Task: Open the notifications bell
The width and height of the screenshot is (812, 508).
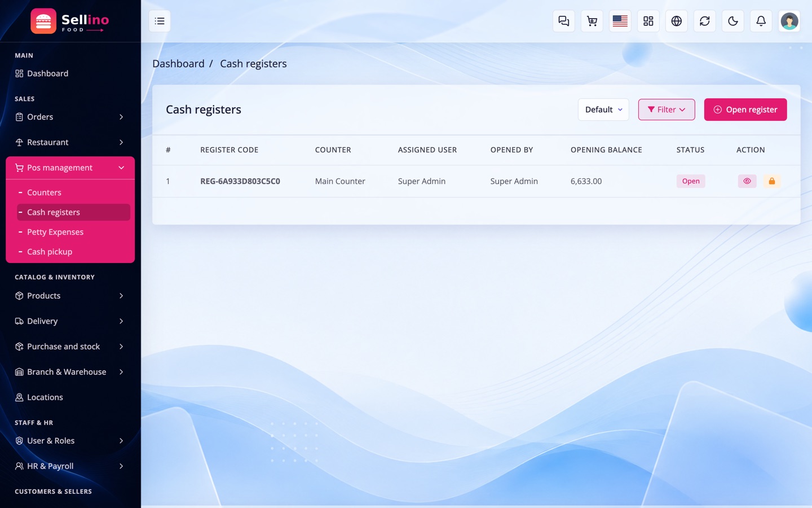Action: (x=761, y=21)
